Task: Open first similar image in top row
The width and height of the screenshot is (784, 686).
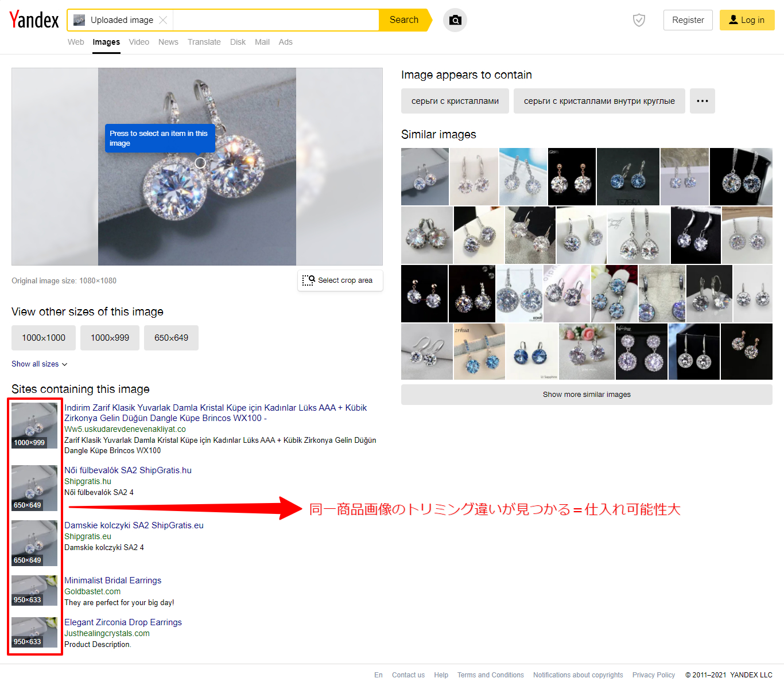Action: [x=425, y=177]
